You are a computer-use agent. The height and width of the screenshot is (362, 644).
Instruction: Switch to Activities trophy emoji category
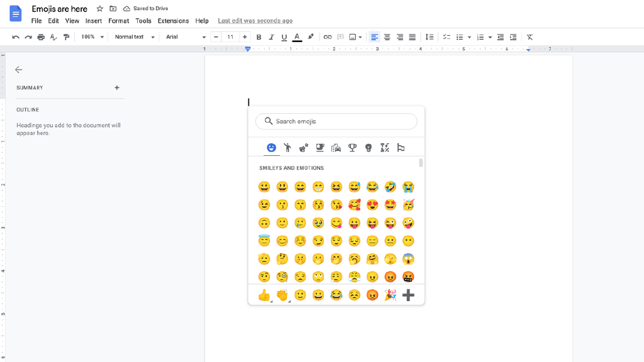352,148
